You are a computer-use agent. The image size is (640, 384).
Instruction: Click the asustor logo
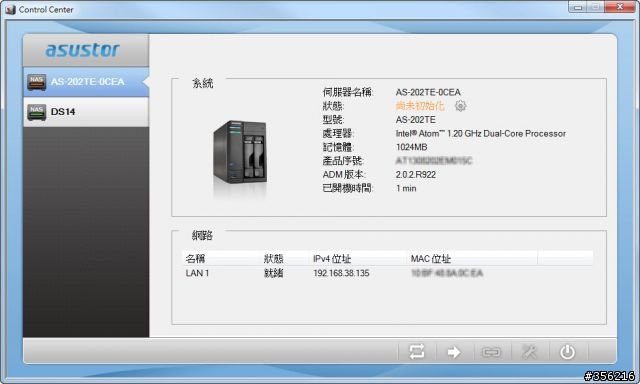83,50
